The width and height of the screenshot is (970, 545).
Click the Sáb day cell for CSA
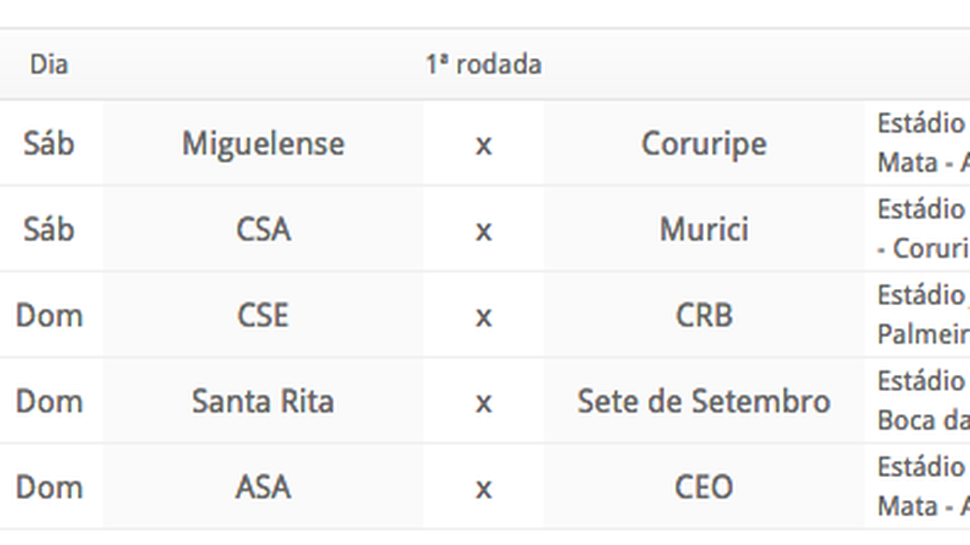click(x=49, y=230)
